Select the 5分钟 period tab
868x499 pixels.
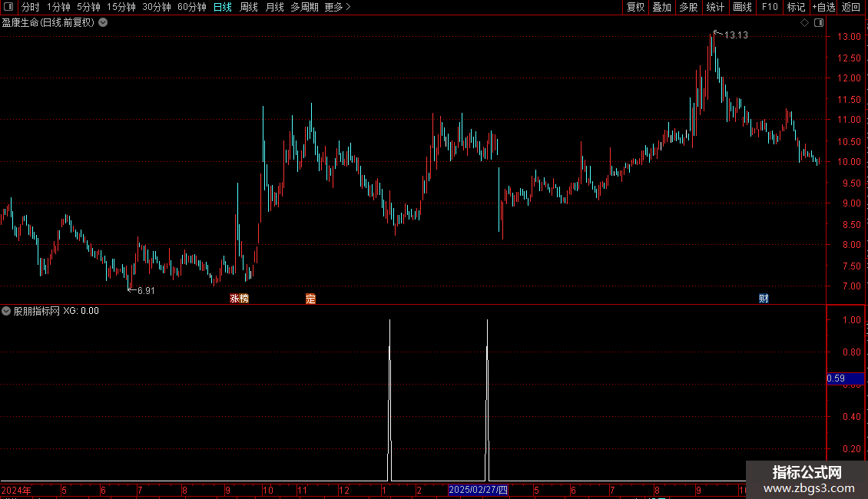88,7
